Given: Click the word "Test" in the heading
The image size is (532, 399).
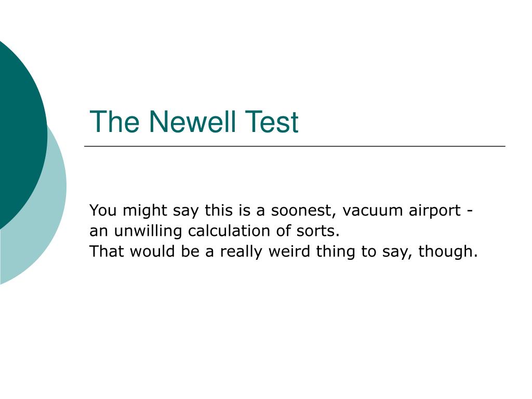Looking at the screenshot, I should click(272, 122).
